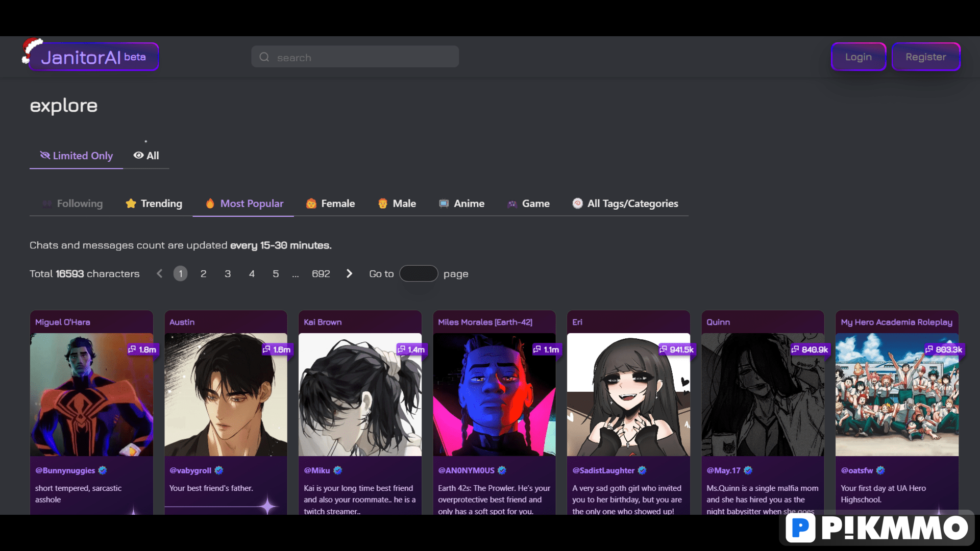Screen dimensions: 980x551
Task: Click verified badge next to @May.17
Action: coord(748,470)
